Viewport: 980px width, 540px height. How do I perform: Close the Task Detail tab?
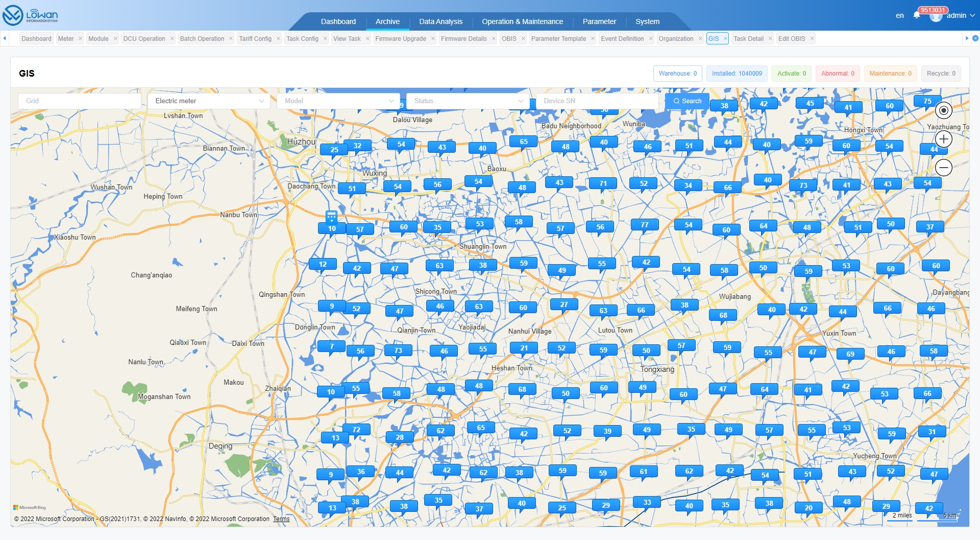770,38
